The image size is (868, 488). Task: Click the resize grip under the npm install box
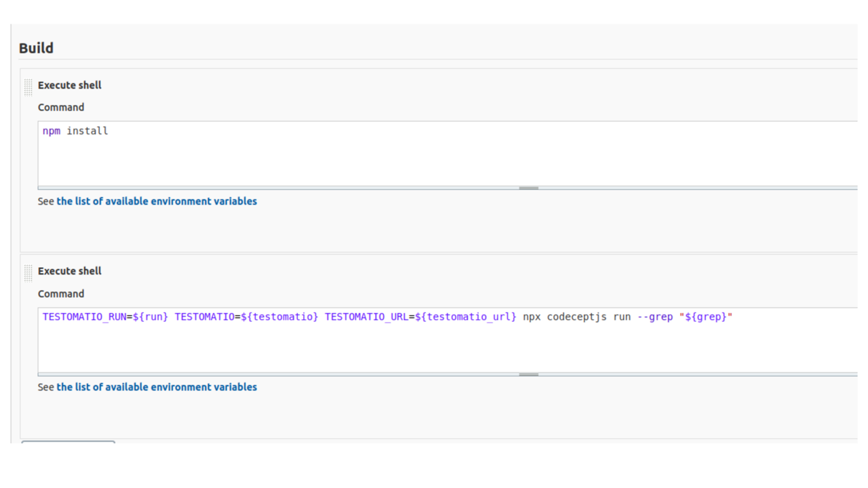(x=528, y=188)
